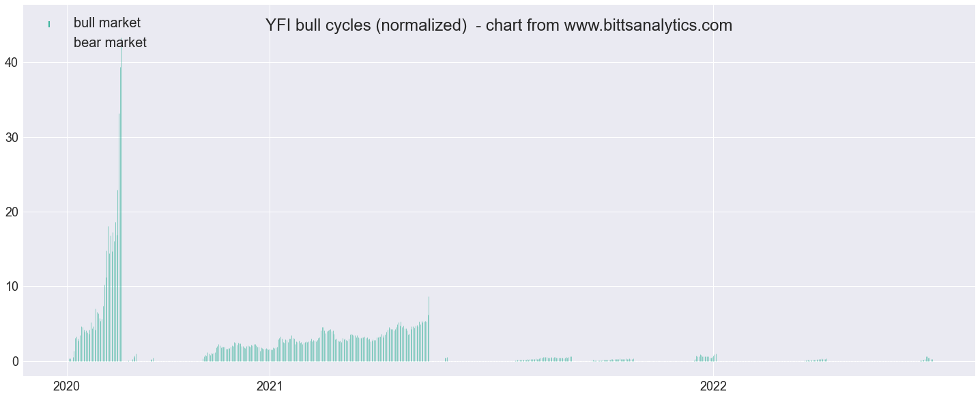
Task: Click the 2021 x-axis label
Action: pyautogui.click(x=270, y=386)
